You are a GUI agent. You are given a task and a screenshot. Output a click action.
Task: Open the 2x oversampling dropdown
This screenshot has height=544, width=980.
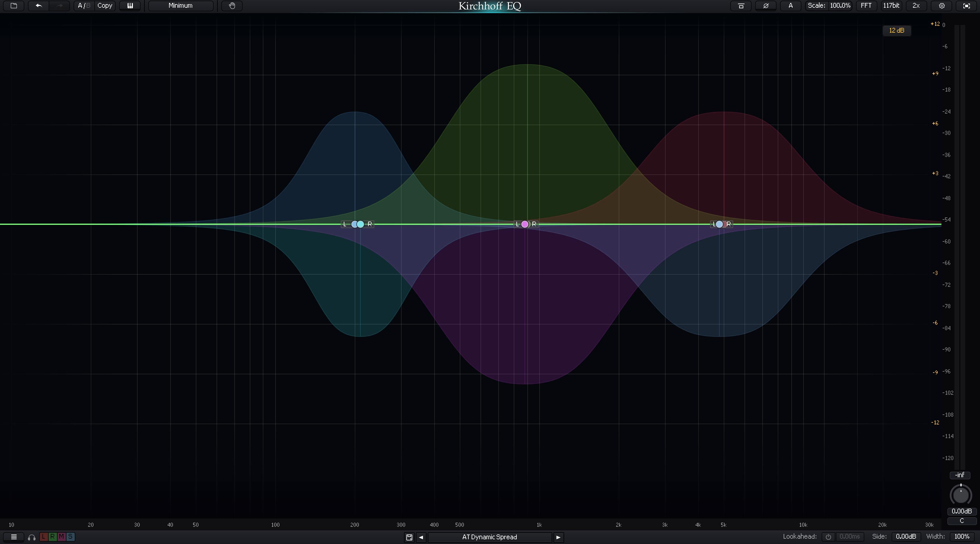(x=916, y=6)
